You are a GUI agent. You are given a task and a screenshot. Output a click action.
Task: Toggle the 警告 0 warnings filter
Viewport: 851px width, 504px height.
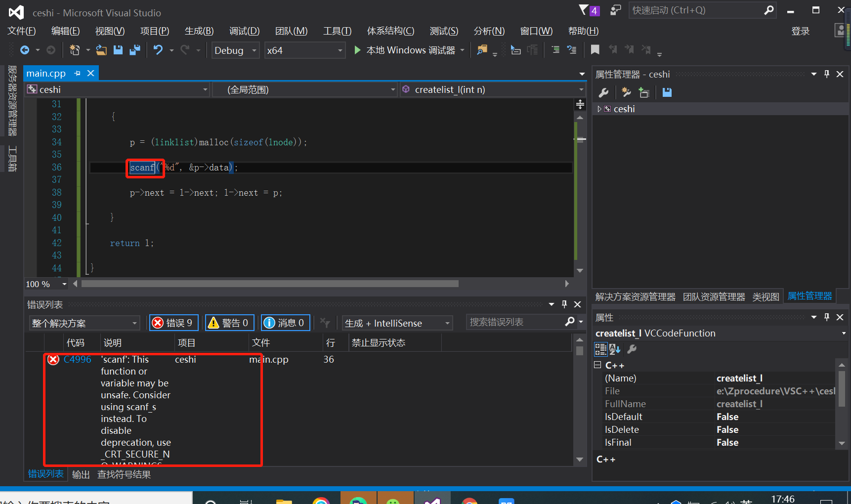coord(229,323)
